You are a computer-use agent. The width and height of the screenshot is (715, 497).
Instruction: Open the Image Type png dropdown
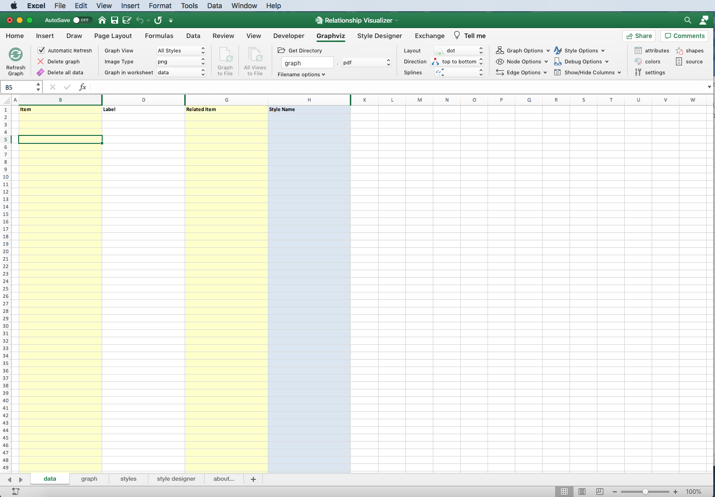(x=180, y=61)
